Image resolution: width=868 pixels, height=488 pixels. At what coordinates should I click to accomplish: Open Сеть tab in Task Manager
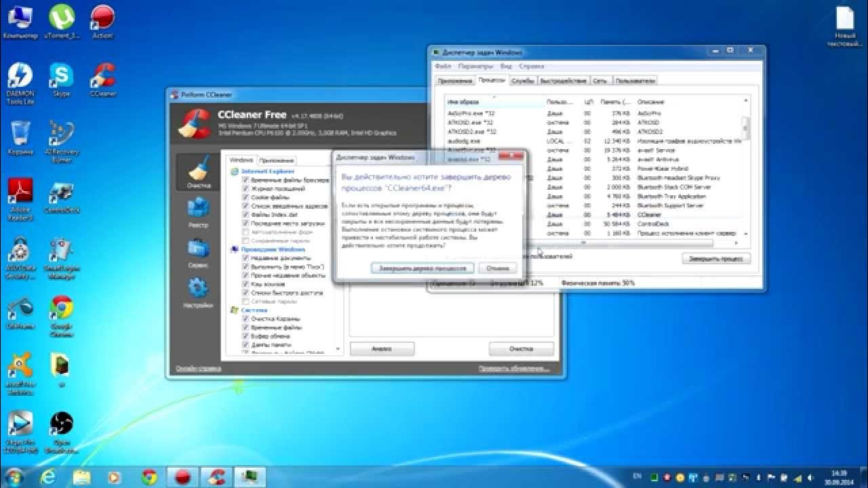tap(600, 81)
